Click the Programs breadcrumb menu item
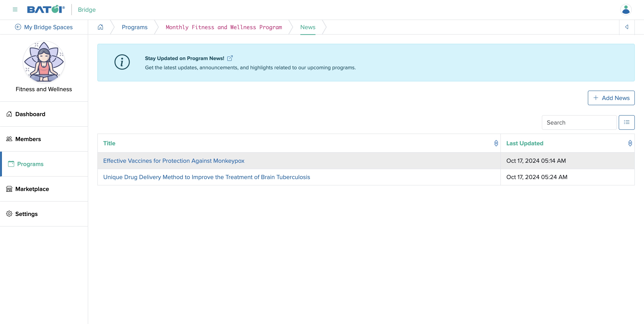The height and width of the screenshot is (324, 644). 135,27
